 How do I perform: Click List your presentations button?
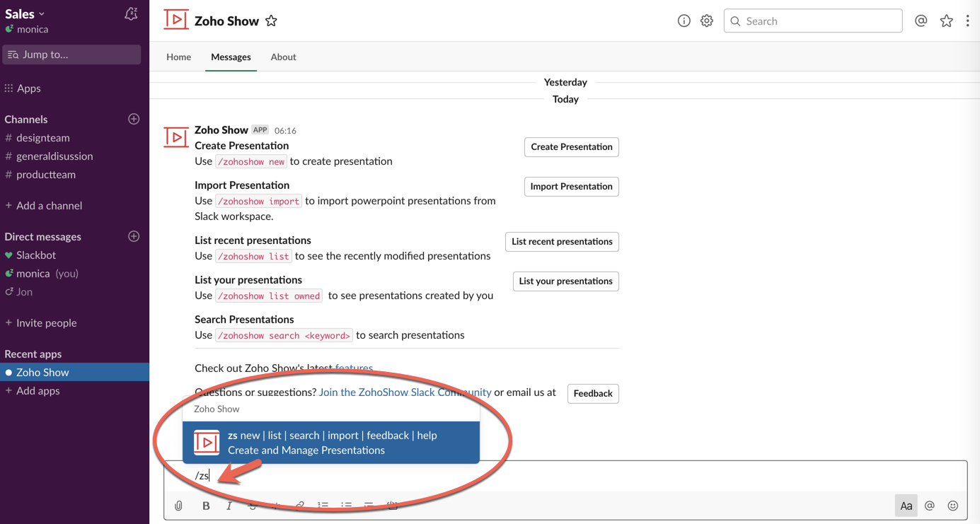tap(566, 281)
